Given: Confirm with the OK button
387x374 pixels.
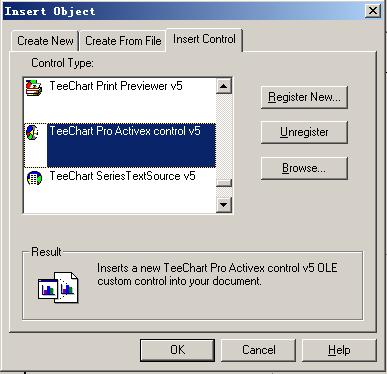Looking at the screenshot, I should (177, 350).
